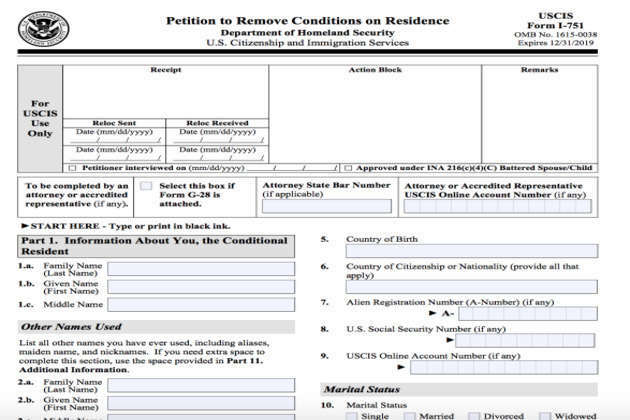630x420 pixels.
Task: Click the Department of Homeland Security seal
Action: tap(43, 29)
